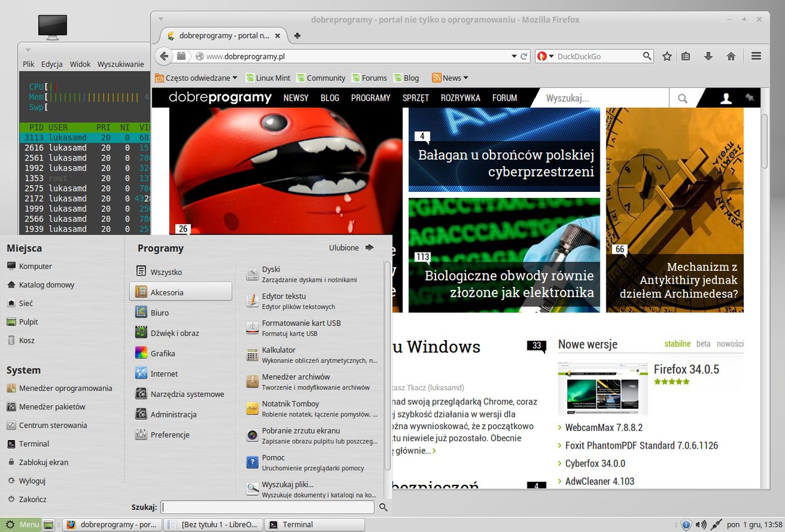The height and width of the screenshot is (532, 785).
Task: Open terminal window menu arrow
Action: 28,50
